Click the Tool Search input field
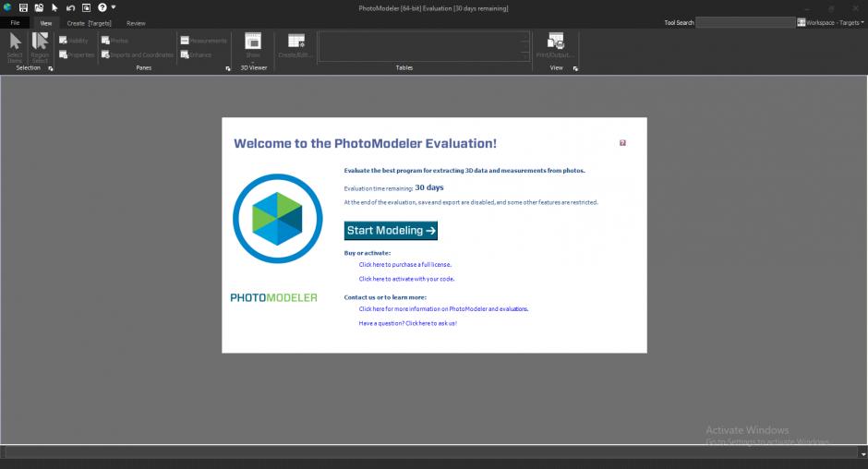The width and height of the screenshot is (868, 469). point(746,23)
